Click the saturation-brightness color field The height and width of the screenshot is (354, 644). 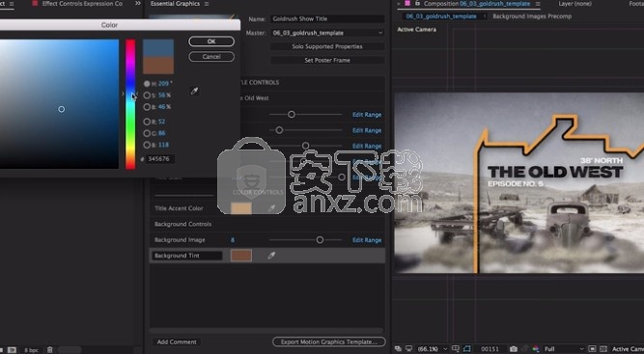coord(59,104)
